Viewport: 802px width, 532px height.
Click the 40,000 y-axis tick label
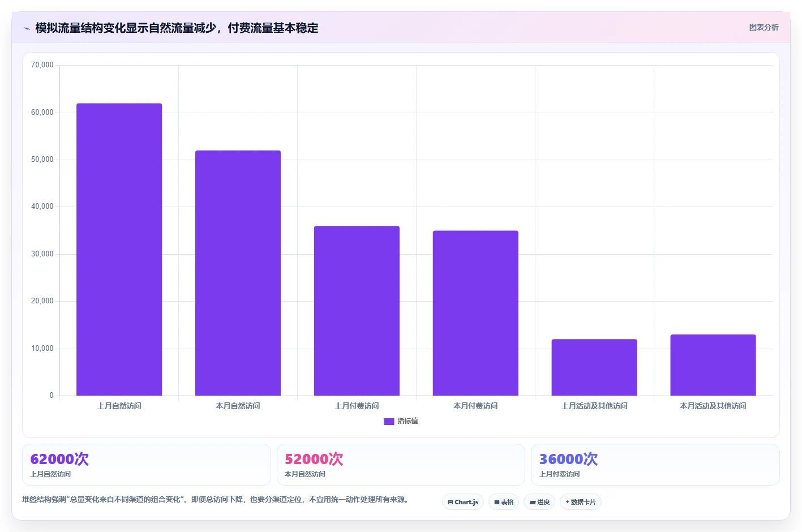pyautogui.click(x=42, y=207)
